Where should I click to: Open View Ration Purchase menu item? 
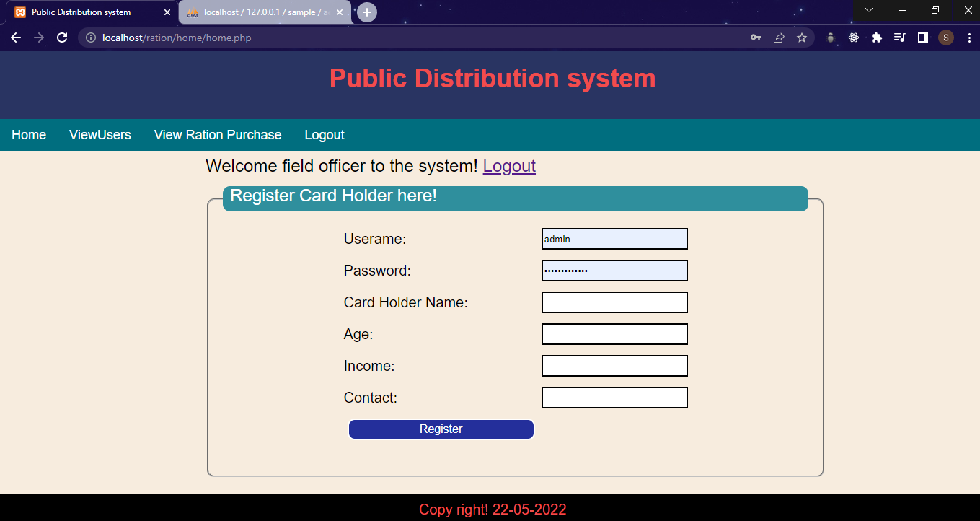(218, 135)
